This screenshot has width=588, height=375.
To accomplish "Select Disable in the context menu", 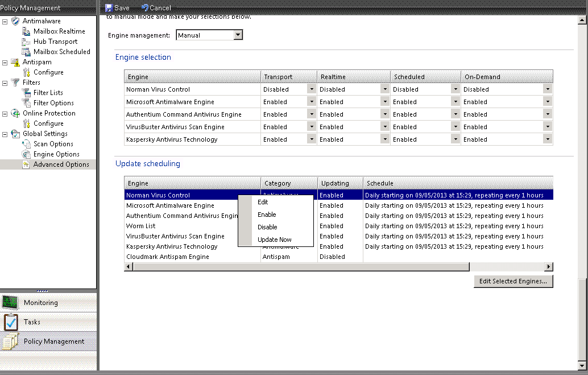I will 267,227.
